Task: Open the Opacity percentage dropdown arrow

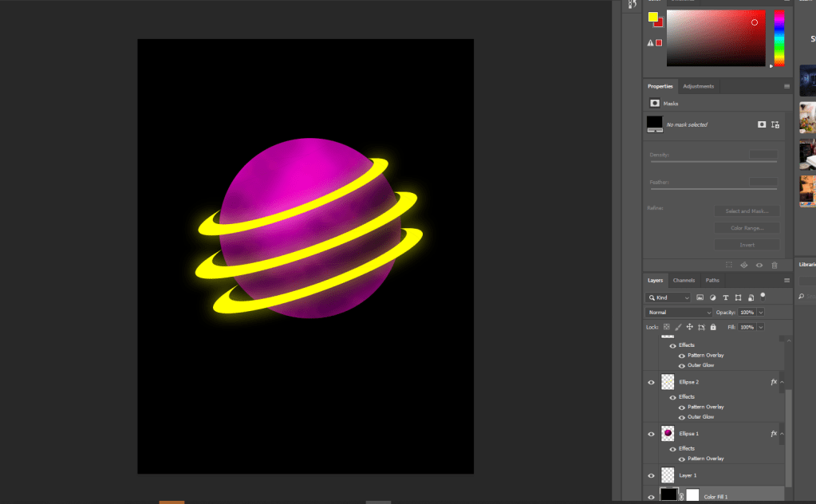Action: click(x=760, y=313)
